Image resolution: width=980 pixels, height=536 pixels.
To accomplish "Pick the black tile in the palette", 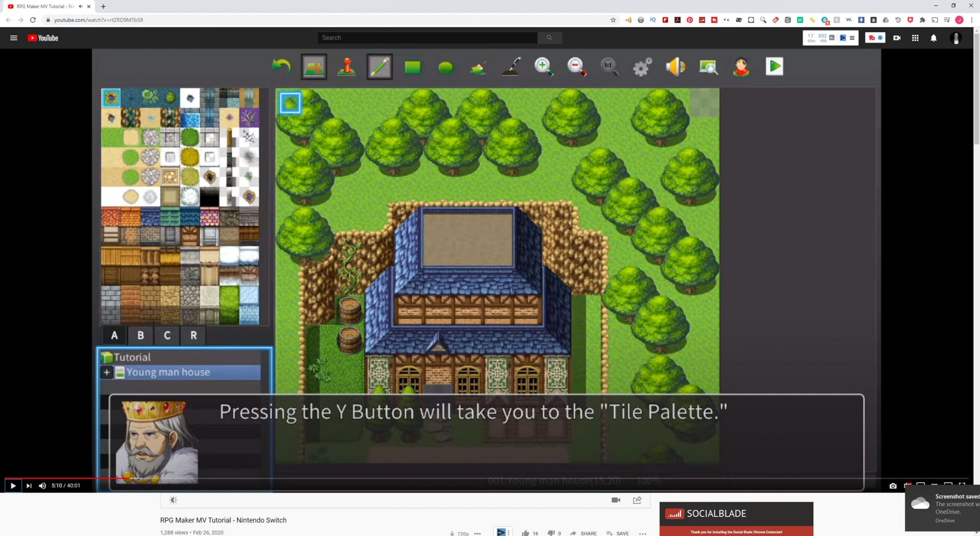I will click(210, 197).
